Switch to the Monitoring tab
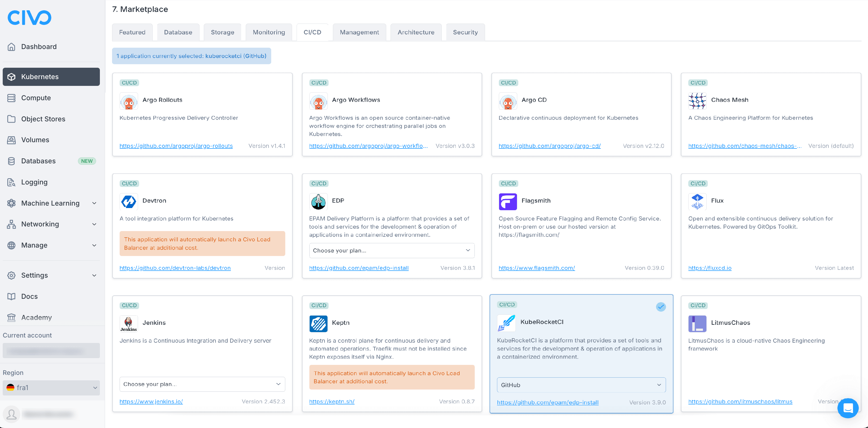Screen dimensions: 868x428 (x=268, y=32)
